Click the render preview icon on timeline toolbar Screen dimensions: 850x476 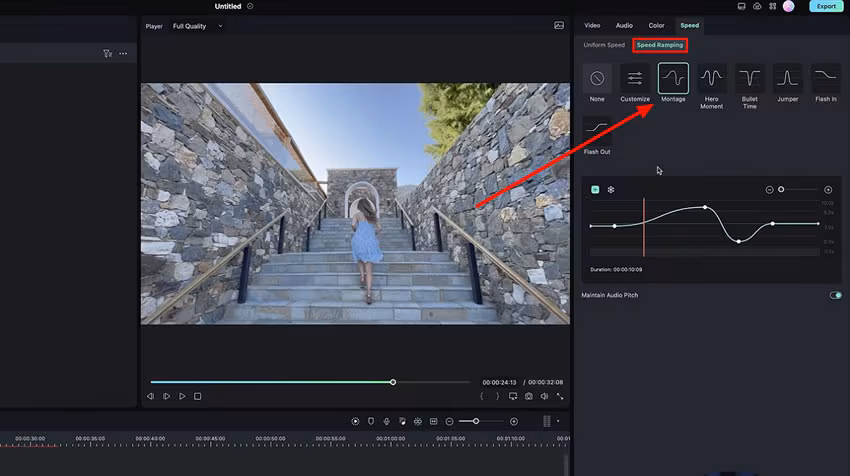tap(355, 421)
